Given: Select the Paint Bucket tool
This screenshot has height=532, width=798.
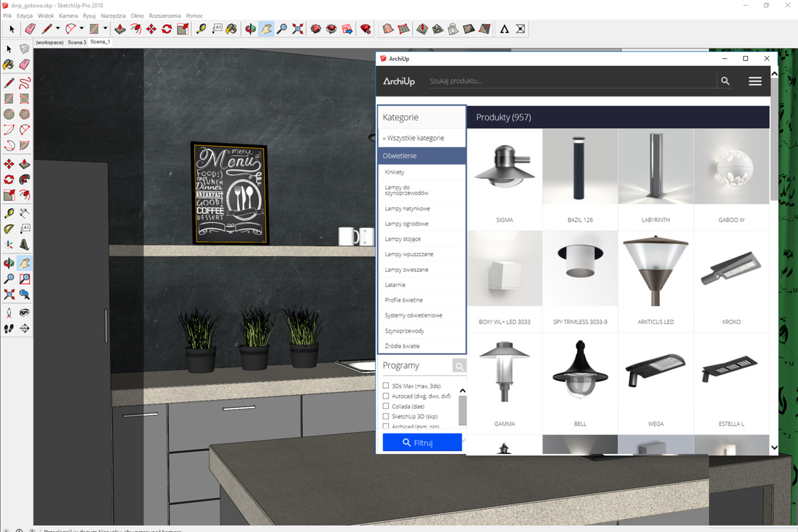Looking at the screenshot, I should pyautogui.click(x=8, y=65).
